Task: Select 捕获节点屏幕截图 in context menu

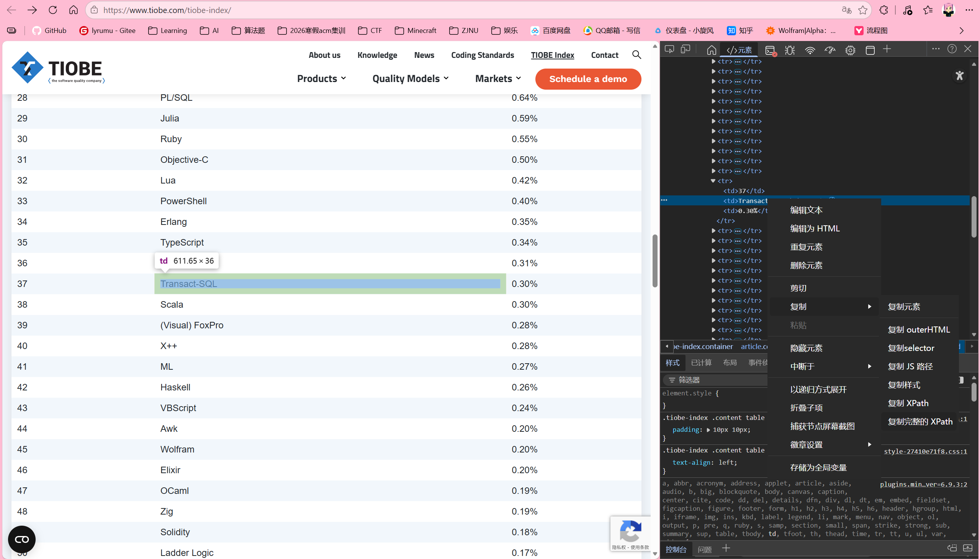Action: coord(824,426)
